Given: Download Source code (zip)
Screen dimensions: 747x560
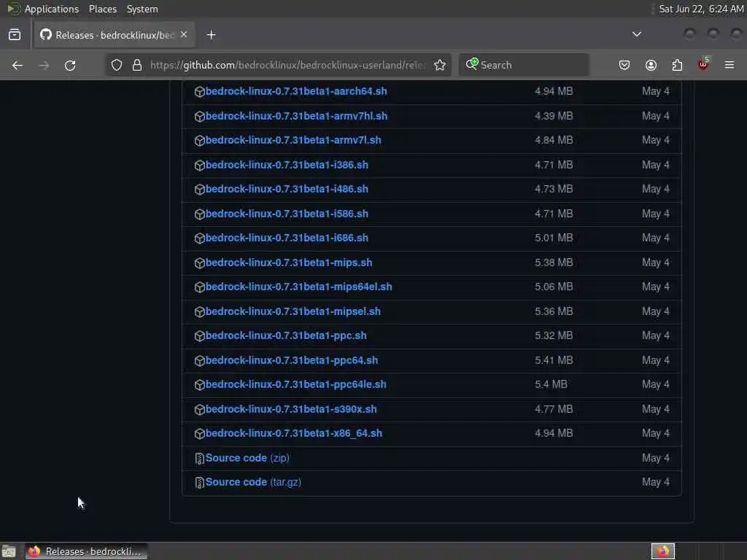Looking at the screenshot, I should coord(247,458).
